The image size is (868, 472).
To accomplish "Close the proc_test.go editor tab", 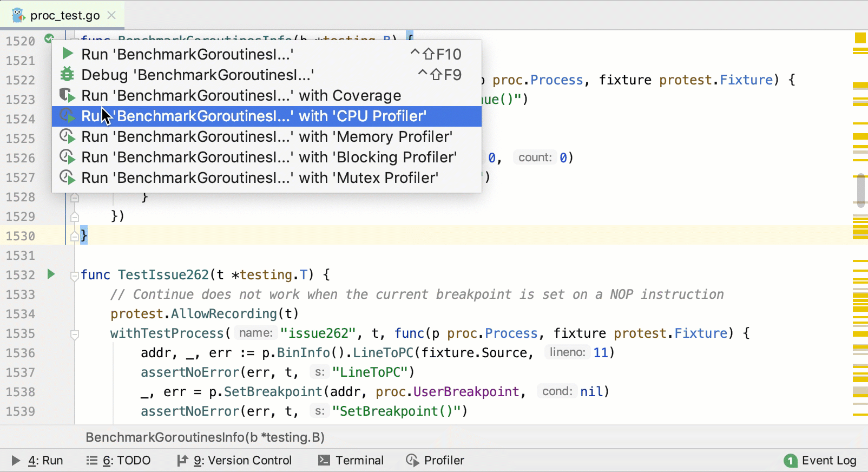I will pyautogui.click(x=111, y=15).
